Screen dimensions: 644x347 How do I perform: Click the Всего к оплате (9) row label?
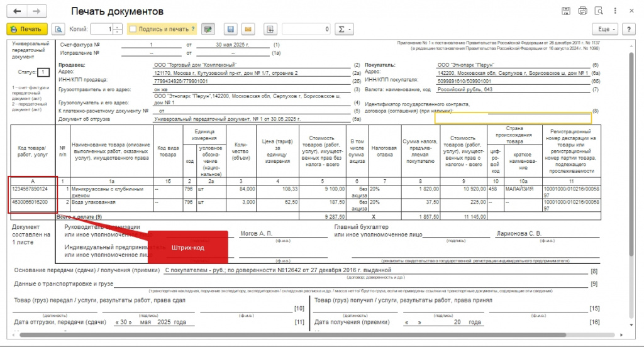tap(79, 216)
